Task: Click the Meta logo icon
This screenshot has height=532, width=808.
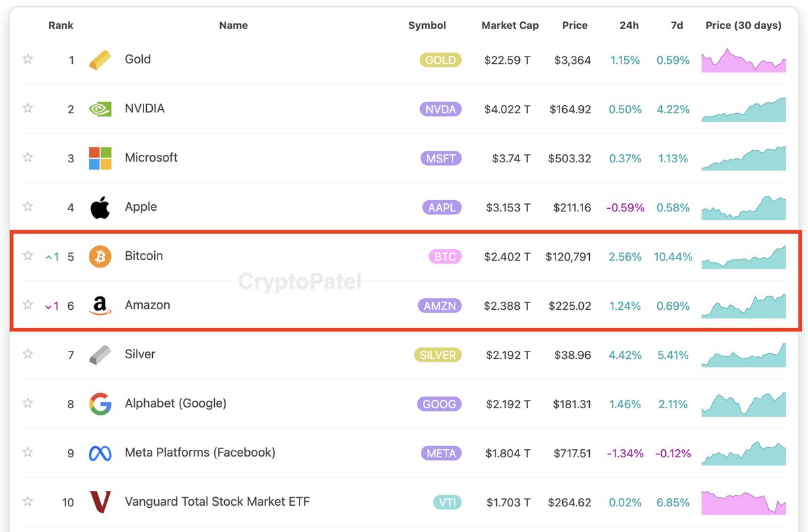Action: [x=100, y=453]
